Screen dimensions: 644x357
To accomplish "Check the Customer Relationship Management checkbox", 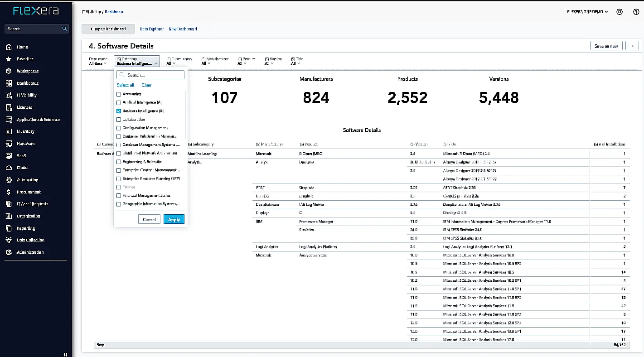I will pos(119,136).
